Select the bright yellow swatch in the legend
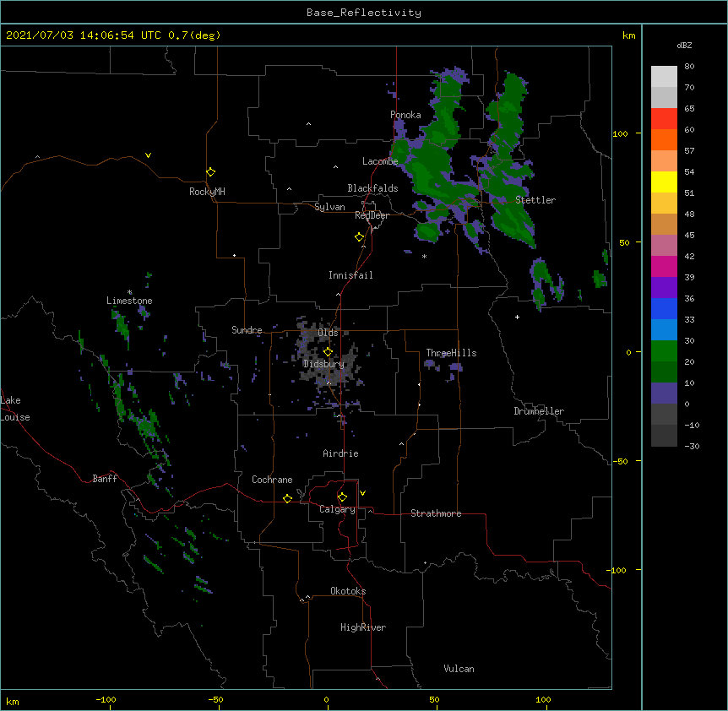Image resolution: width=728 pixels, height=711 pixels. coord(664,182)
